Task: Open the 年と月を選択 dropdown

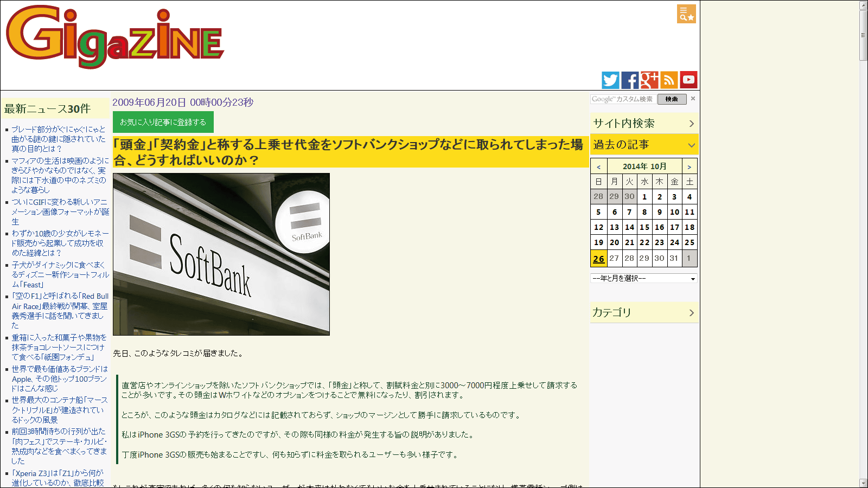Action: pyautogui.click(x=643, y=278)
